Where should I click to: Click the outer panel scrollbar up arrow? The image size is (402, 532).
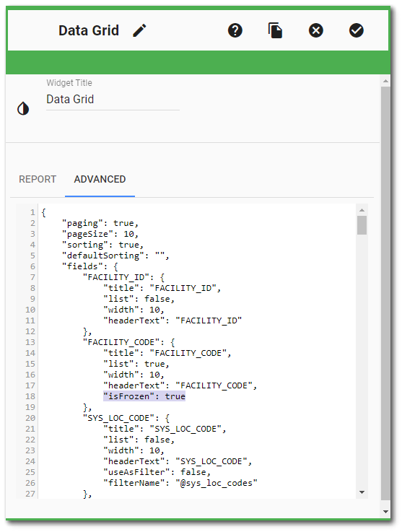point(385,81)
